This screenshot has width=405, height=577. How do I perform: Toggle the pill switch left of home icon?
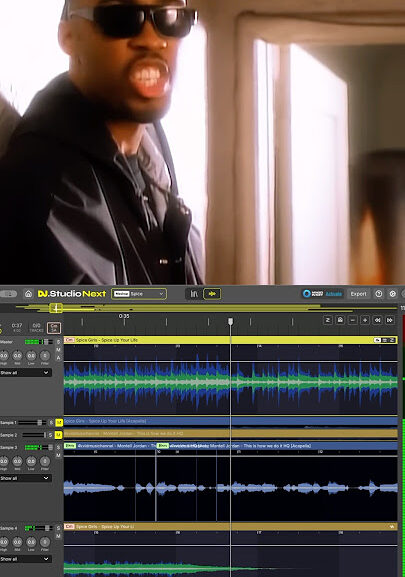8,294
